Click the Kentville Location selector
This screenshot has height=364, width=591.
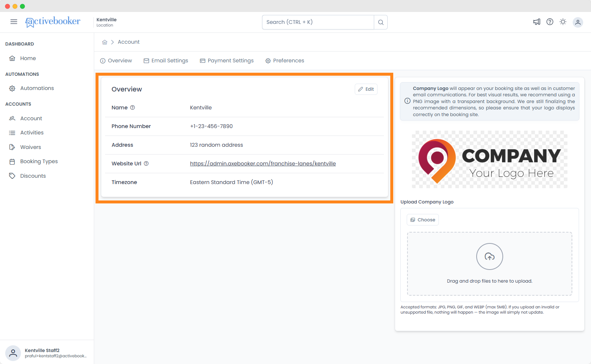107,22
